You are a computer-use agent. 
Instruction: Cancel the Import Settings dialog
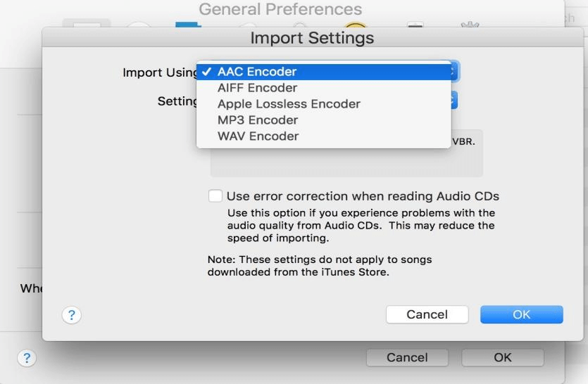(427, 315)
